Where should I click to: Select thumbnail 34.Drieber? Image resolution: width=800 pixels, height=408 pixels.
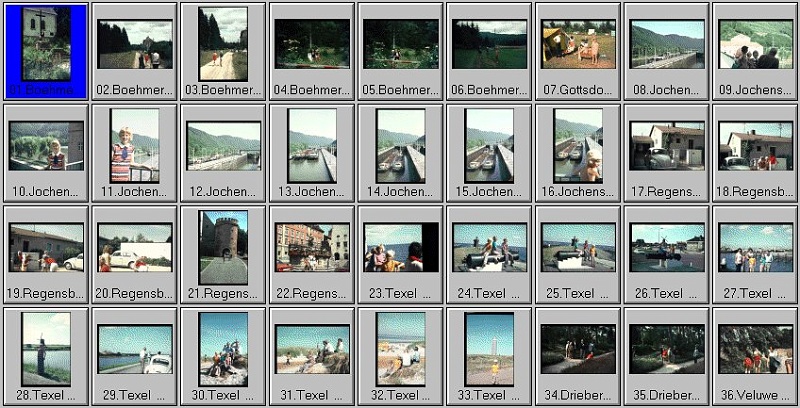coord(578,350)
